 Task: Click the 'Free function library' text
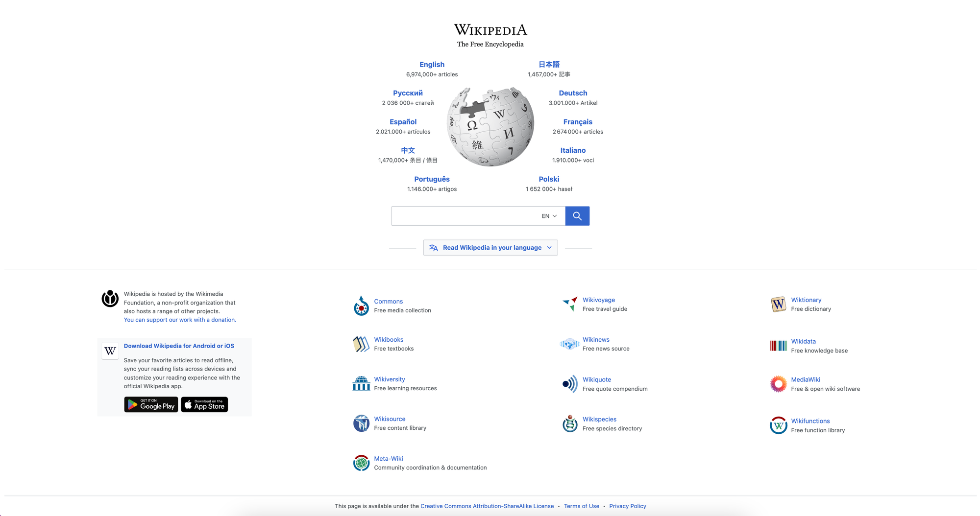[x=818, y=430]
